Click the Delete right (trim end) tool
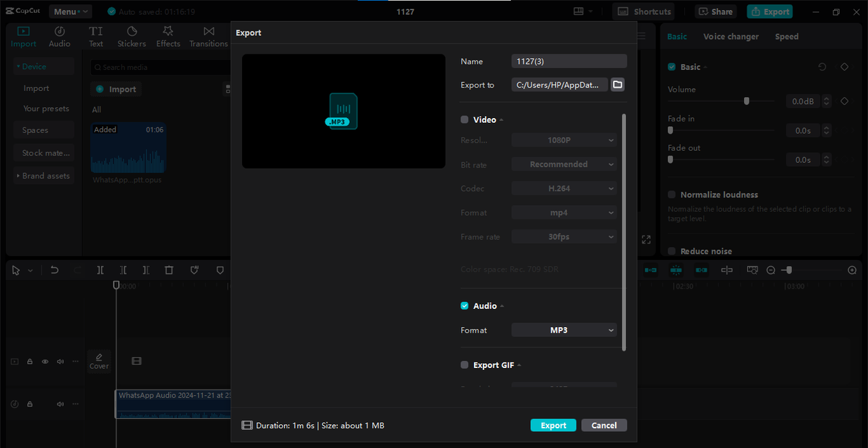This screenshot has width=868, height=448. tap(146, 270)
